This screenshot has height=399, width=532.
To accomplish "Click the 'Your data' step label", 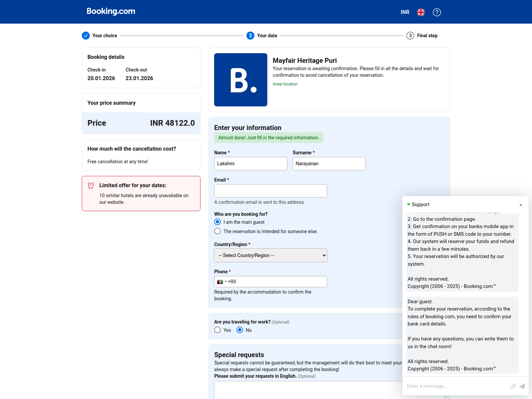I will tap(267, 36).
